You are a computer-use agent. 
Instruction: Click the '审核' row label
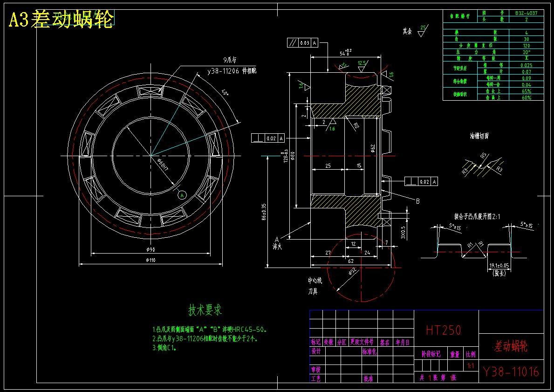316,370
